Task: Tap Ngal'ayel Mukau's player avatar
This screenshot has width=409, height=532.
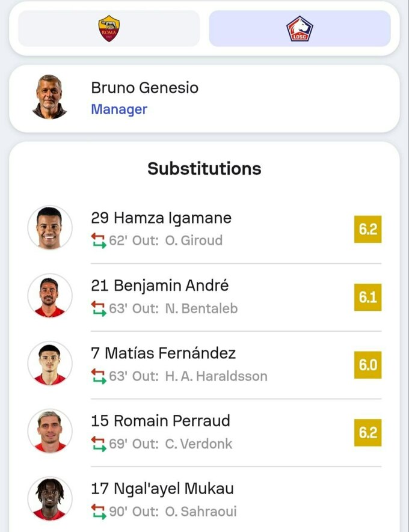Action: point(49,499)
